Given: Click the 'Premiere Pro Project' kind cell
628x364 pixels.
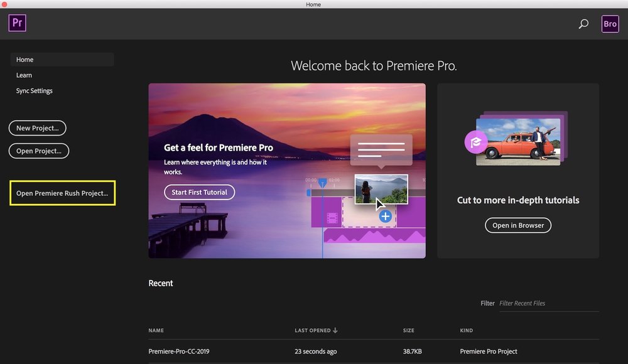Looking at the screenshot, I should [x=488, y=351].
